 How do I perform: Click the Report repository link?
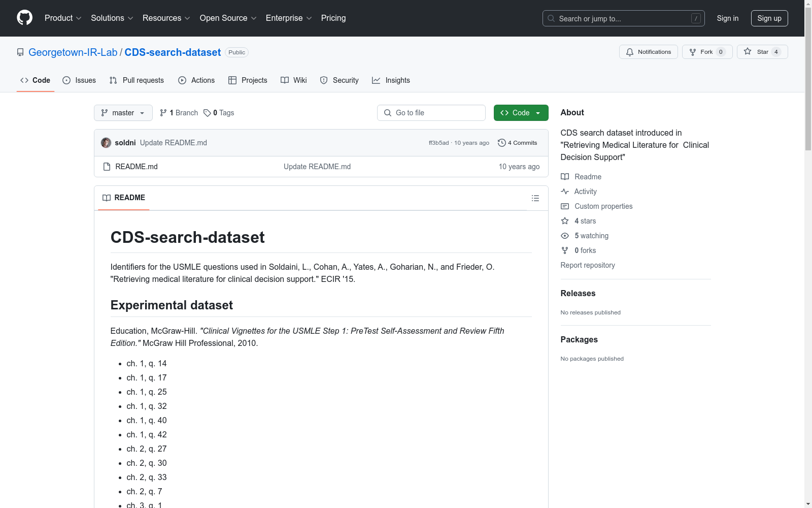[588, 265]
